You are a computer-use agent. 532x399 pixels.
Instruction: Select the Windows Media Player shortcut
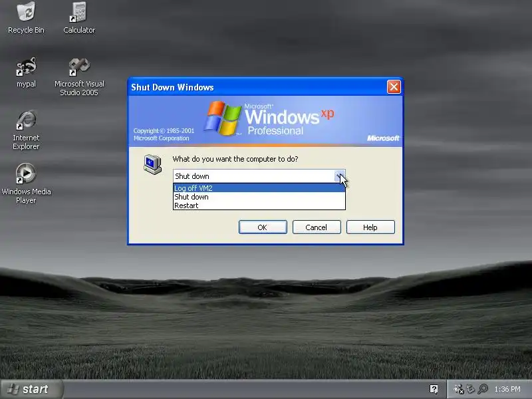(26, 184)
